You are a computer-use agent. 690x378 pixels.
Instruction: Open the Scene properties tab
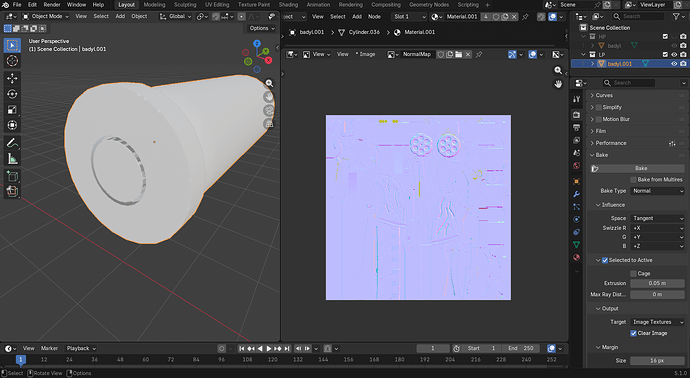click(576, 153)
